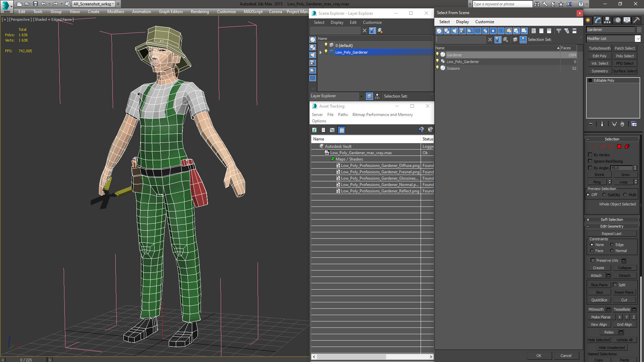
Task: Open Display menu in Select From Scene
Action: [462, 22]
